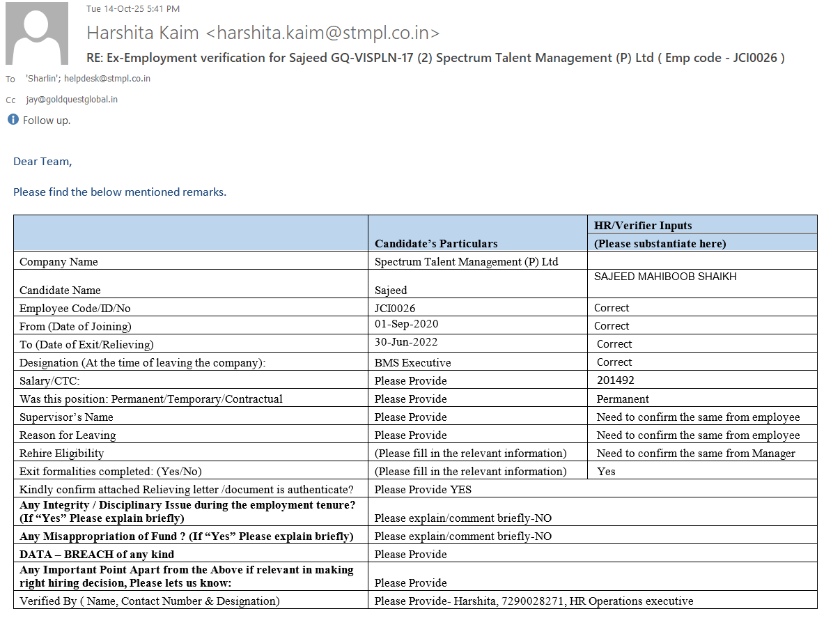The width and height of the screenshot is (840, 618).
Task: Click 'Please find the below mentioned remarks.'
Action: pos(120,192)
